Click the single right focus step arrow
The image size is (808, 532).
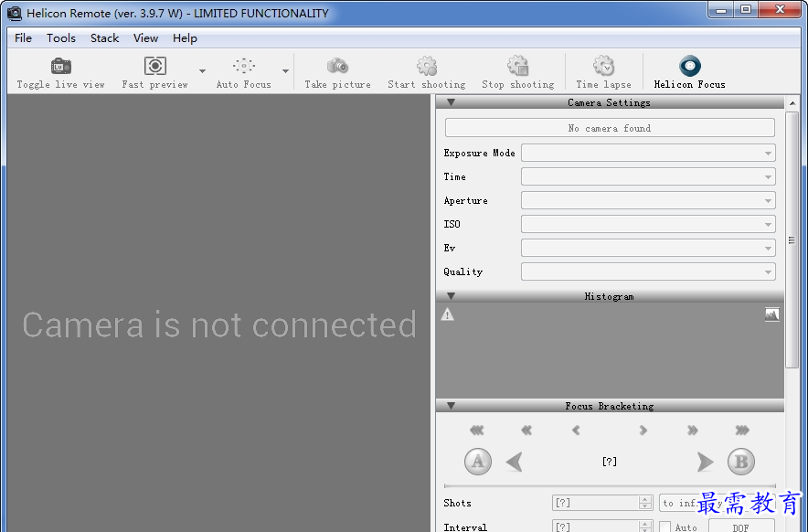click(x=643, y=430)
